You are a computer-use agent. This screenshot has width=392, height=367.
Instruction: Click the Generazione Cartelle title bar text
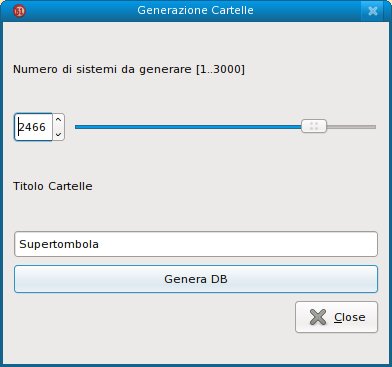[195, 10]
